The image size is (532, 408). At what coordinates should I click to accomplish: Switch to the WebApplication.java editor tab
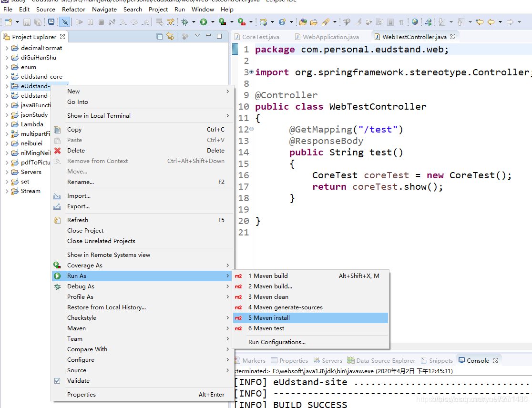click(x=327, y=37)
